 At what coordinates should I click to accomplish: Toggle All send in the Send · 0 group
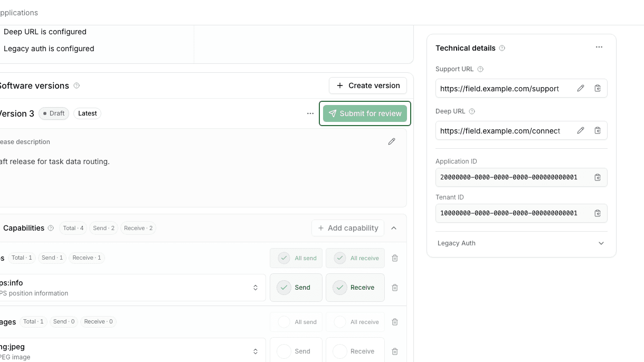point(296,322)
